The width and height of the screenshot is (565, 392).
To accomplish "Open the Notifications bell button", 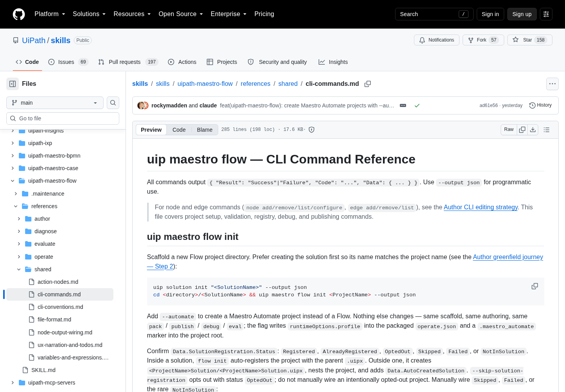I will pyautogui.click(x=437, y=40).
